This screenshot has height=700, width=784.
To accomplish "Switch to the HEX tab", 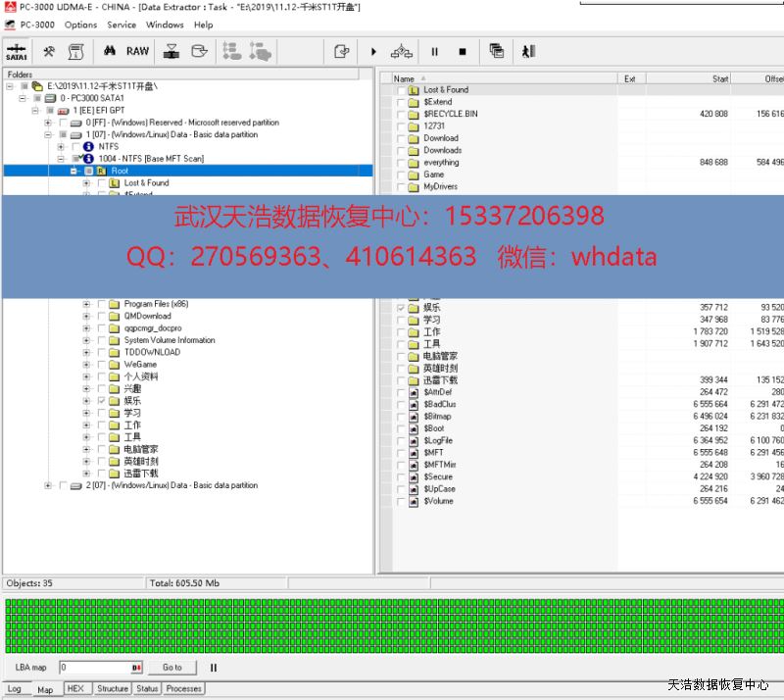I will coord(75,688).
